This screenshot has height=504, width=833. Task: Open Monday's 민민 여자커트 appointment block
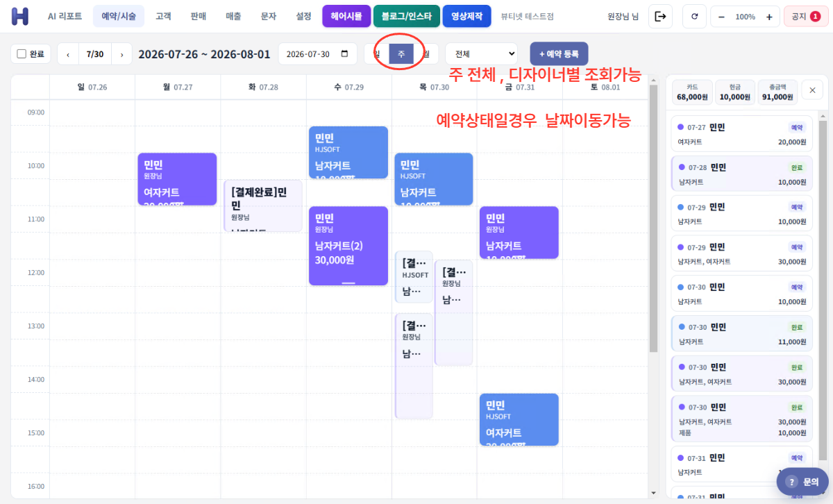pyautogui.click(x=177, y=179)
